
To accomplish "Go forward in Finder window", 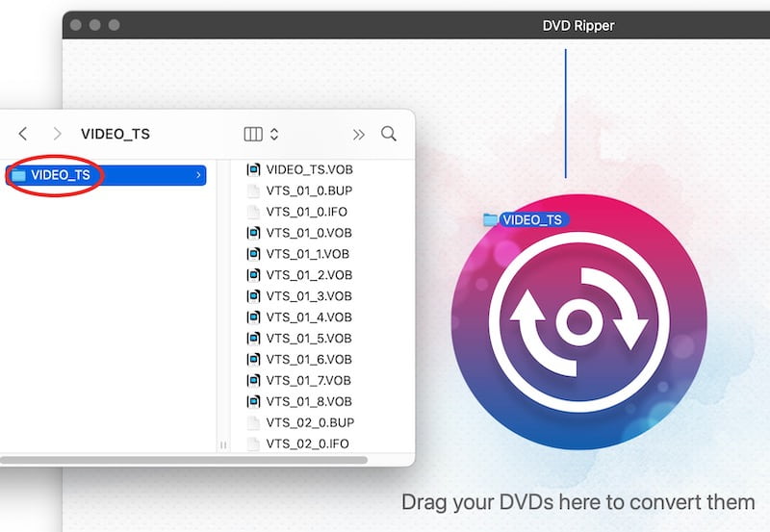I will tap(58, 134).
